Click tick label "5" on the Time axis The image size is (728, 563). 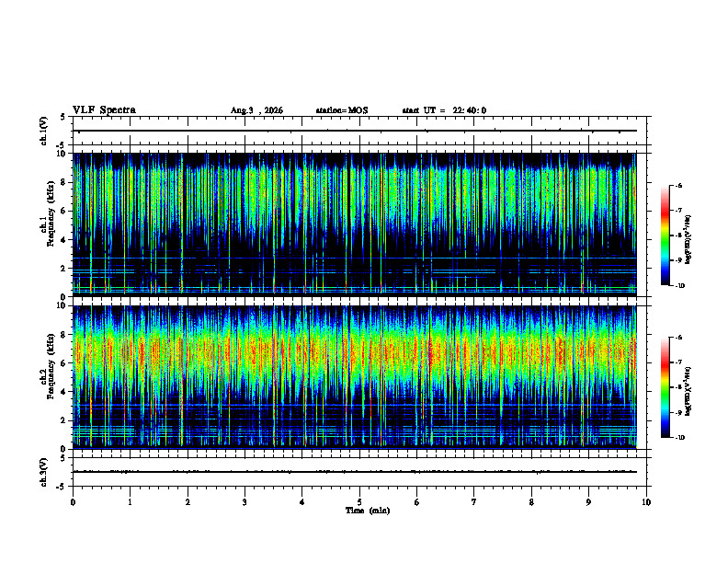(x=359, y=502)
